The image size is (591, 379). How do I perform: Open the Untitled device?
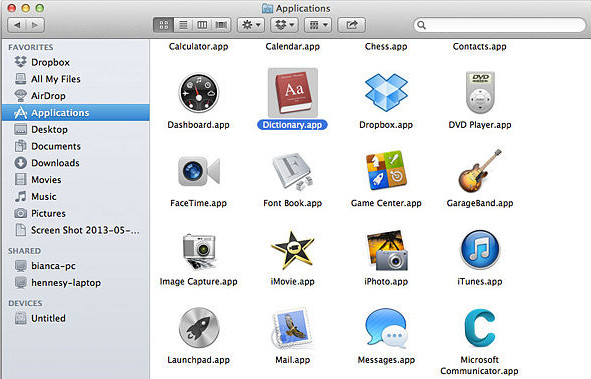pos(75,318)
